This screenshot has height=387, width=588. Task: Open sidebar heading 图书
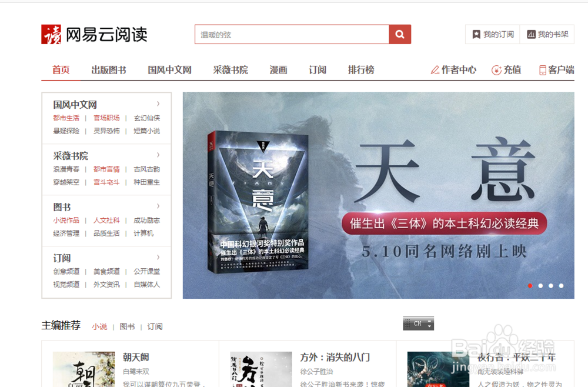(62, 207)
